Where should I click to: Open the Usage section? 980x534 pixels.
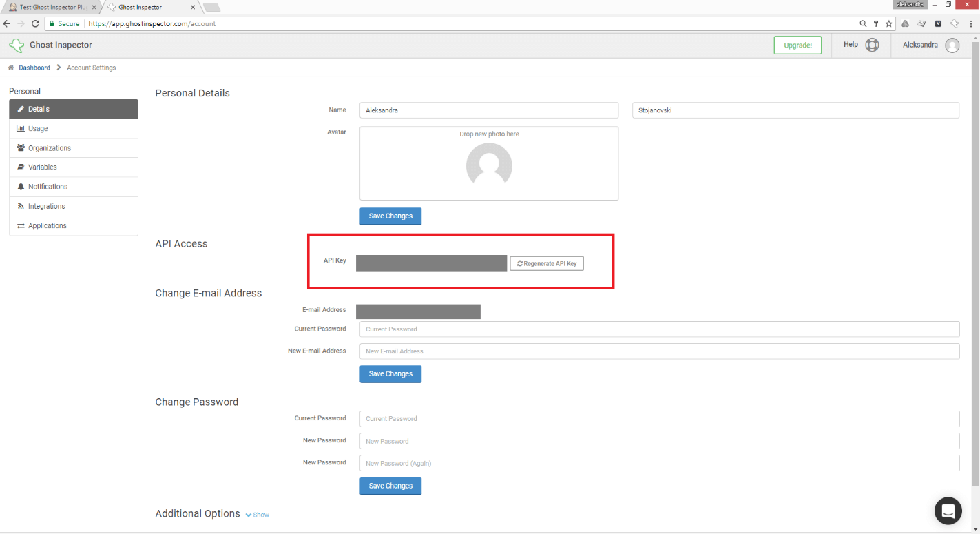(74, 129)
